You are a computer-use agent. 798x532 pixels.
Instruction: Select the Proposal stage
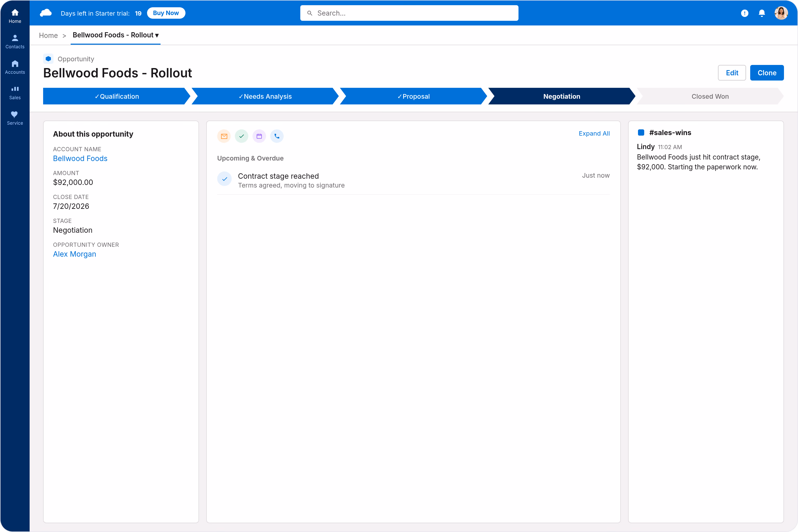click(x=413, y=96)
